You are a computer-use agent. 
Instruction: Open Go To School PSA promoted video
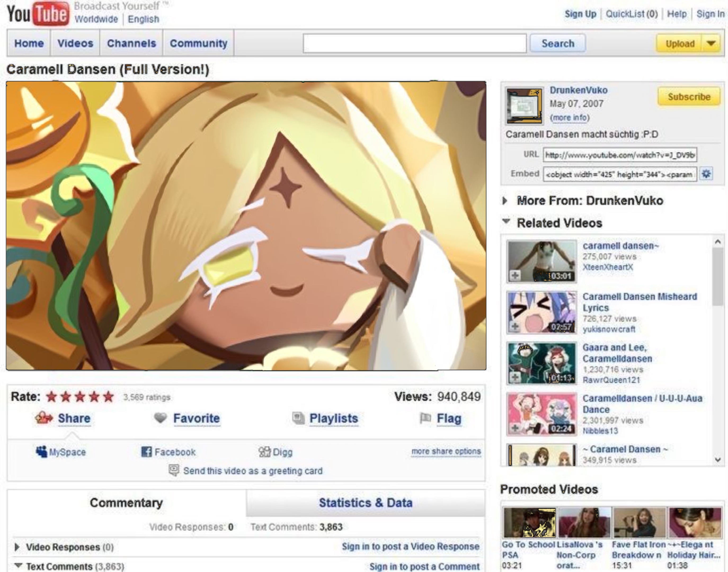pos(529,523)
